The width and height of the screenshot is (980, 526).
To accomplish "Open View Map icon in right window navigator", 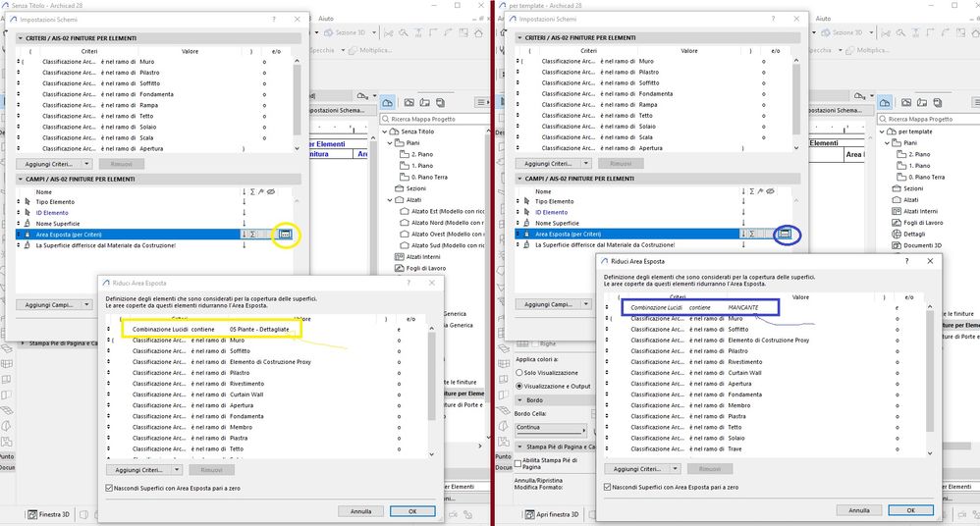I will click(x=906, y=102).
